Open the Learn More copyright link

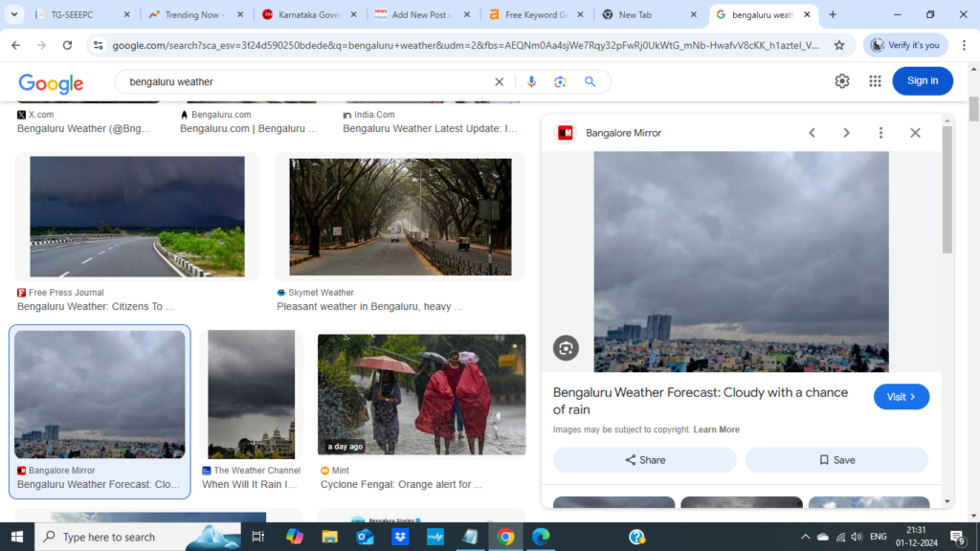[716, 430]
